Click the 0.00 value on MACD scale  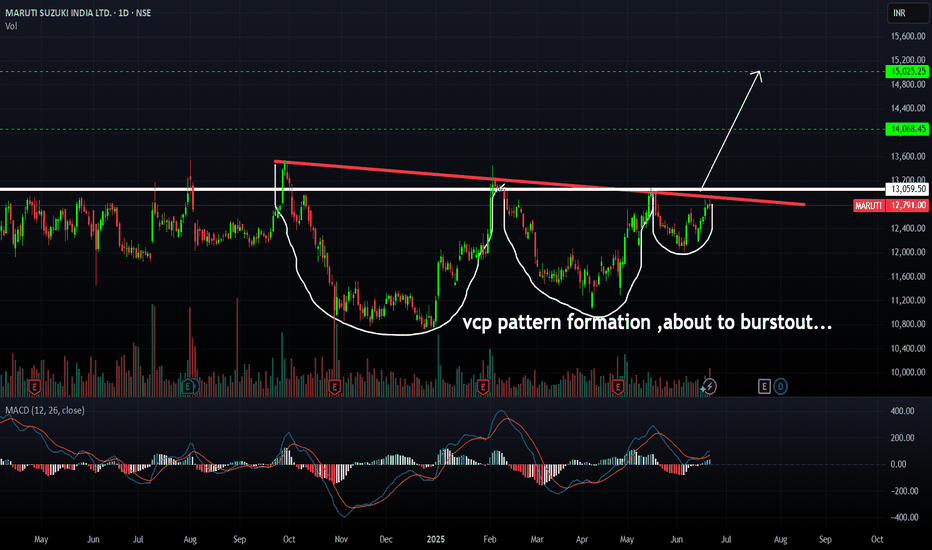pyautogui.click(x=898, y=464)
